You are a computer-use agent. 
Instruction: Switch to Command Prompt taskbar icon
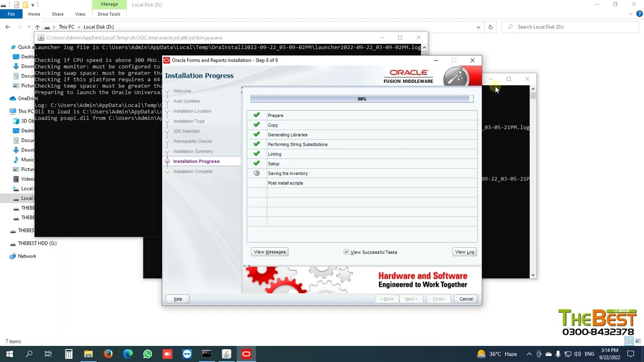click(206, 354)
